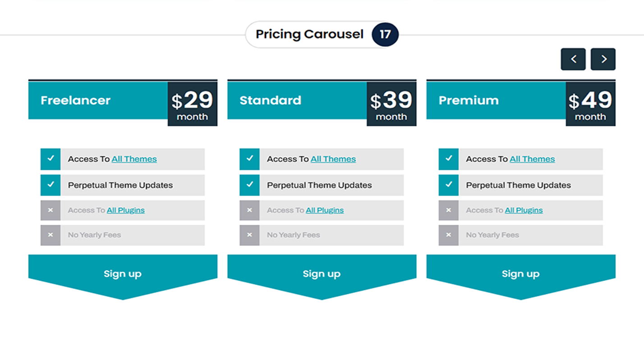This screenshot has height=359, width=644.
Task: Open All Themes link in Freelancer plan
Action: click(134, 159)
